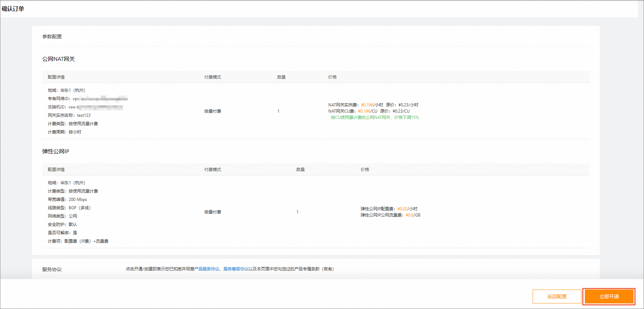644x309 pixels.
Task: Click 计费项: 配置费 (IP费) +流量费 text
Action: coord(78,241)
